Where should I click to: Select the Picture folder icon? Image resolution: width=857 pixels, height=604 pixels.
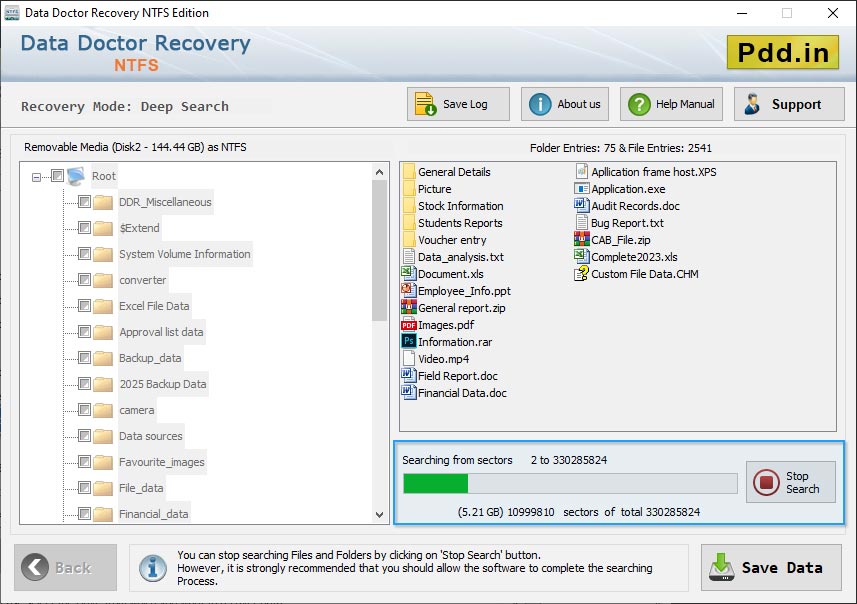(x=409, y=189)
